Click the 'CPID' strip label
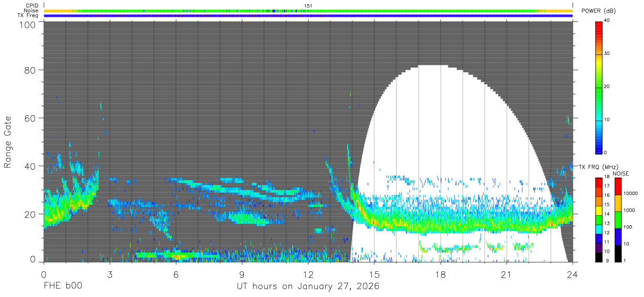This screenshot has height=297, width=644. tap(33, 6)
